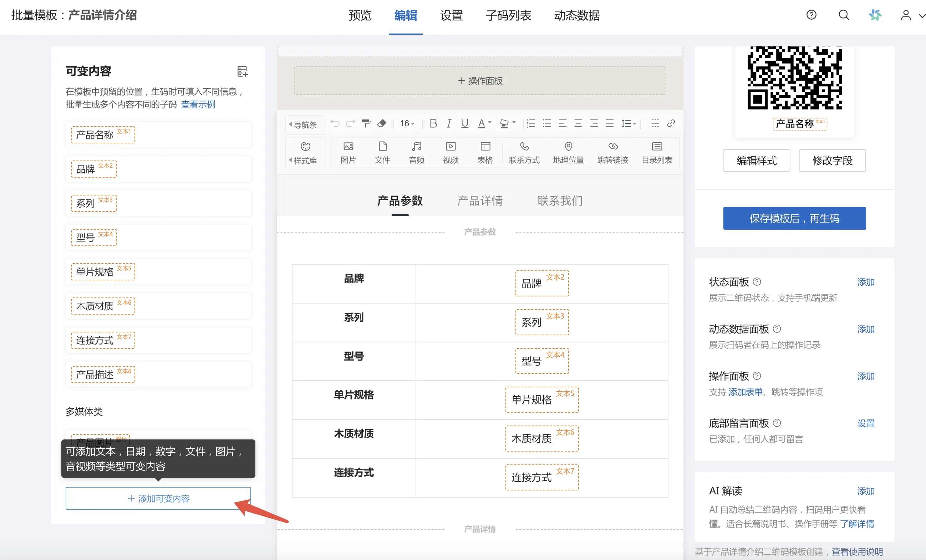Open the 了解详情 link
926x560 pixels.
(x=857, y=524)
